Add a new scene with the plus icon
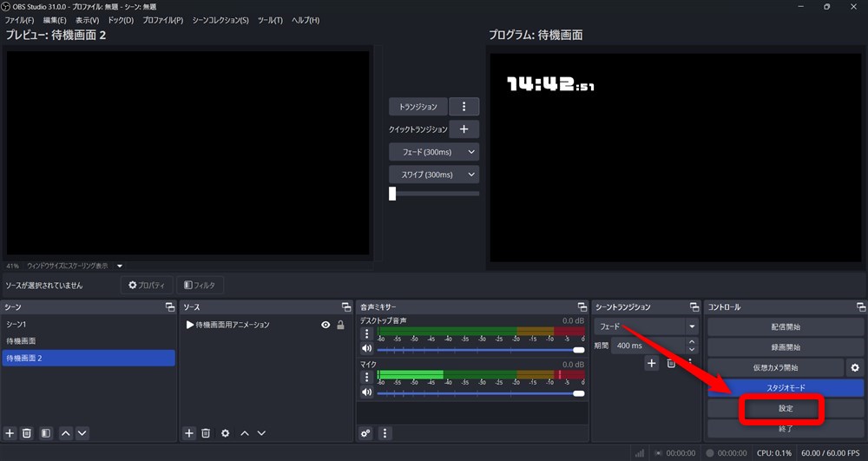This screenshot has height=461, width=868. tap(10, 432)
